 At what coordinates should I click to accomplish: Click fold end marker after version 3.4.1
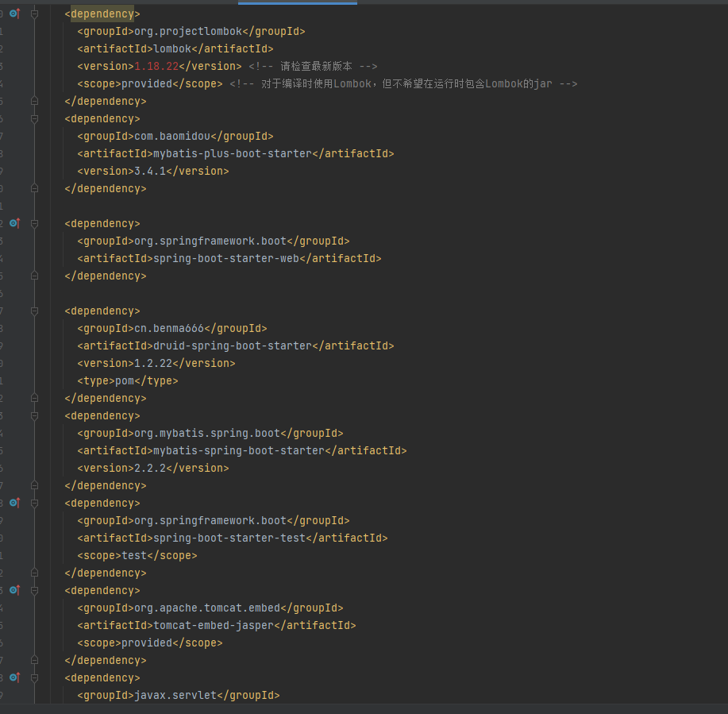point(34,188)
